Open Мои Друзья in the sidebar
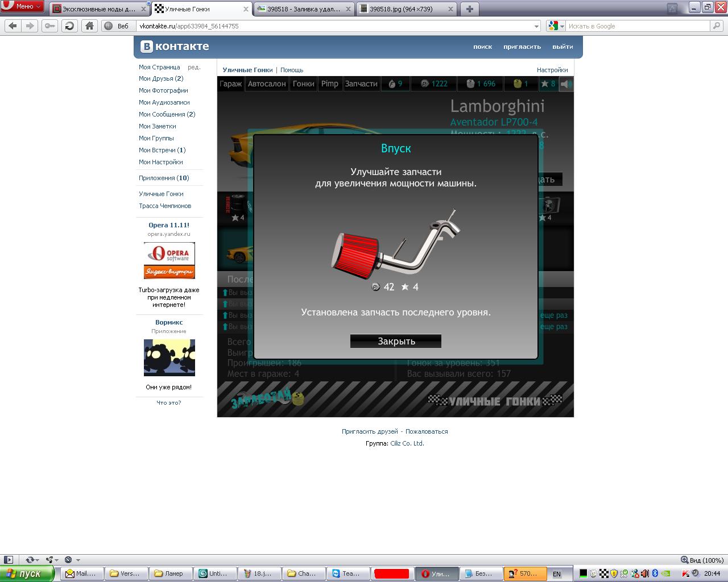Screen dimensions: 728x582 point(161,79)
